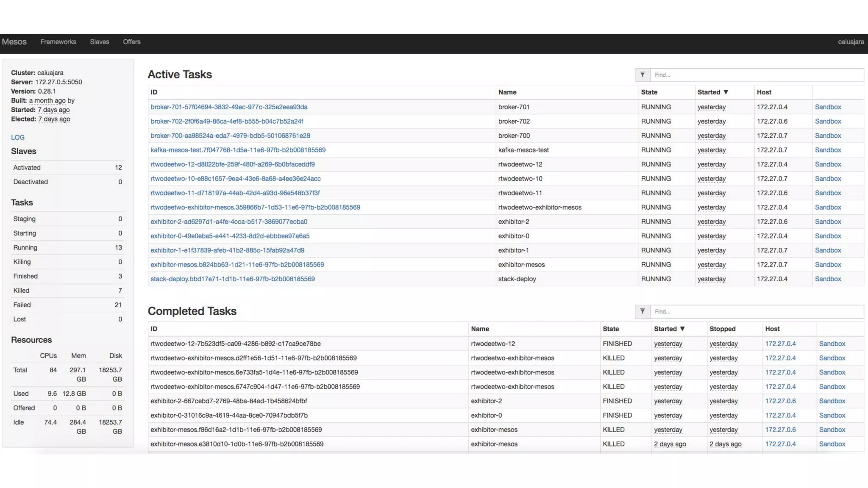Click the Completed Tasks filter funnel icon
This screenshot has width=868, height=488.
click(643, 311)
